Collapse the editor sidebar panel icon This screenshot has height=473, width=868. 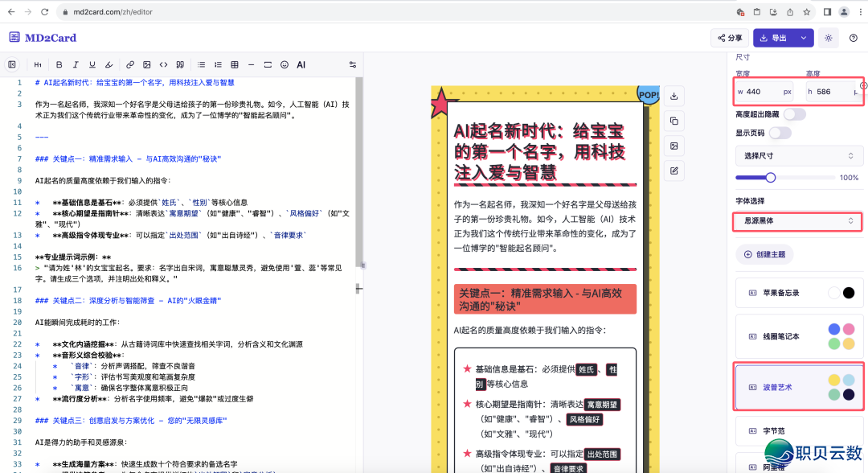point(11,65)
